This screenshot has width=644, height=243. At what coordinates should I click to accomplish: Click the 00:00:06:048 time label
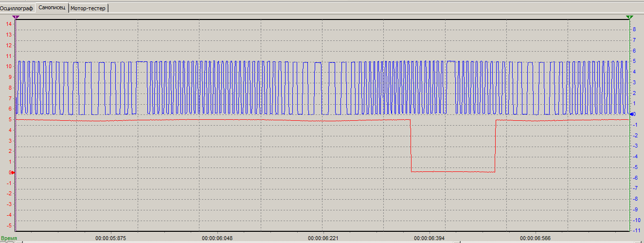tap(217, 239)
